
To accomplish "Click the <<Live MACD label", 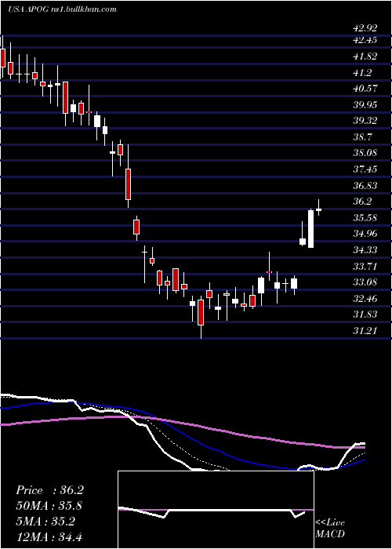I will pos(330,529).
